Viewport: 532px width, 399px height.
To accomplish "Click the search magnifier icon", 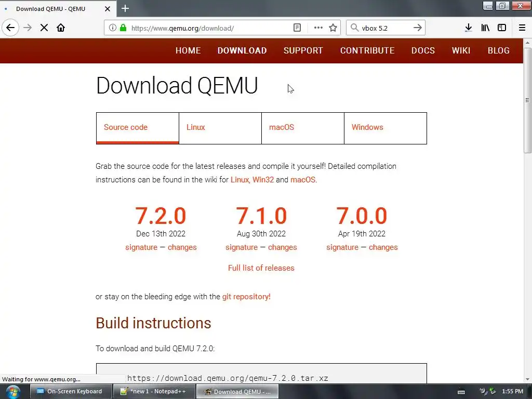I will click(354, 28).
